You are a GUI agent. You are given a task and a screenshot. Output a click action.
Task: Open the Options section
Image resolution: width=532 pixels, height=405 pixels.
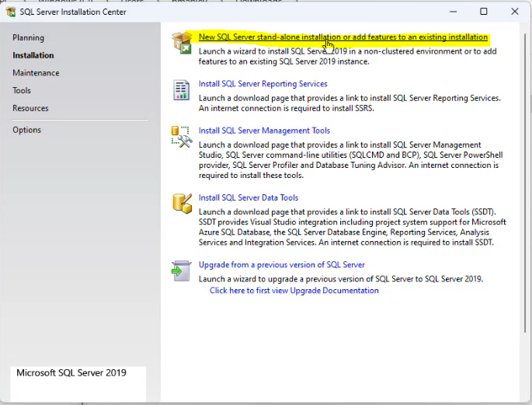pyautogui.click(x=27, y=130)
